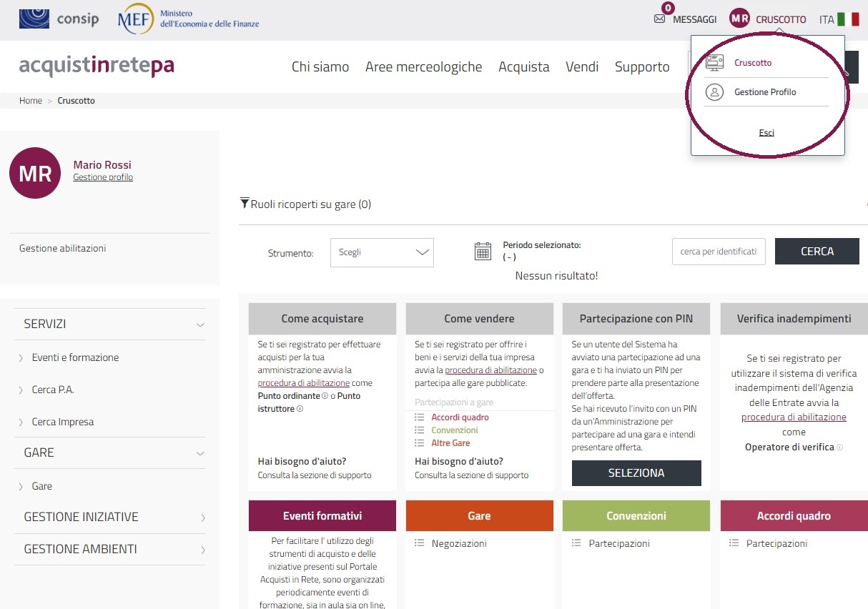Open the Messaggi envelope icon
The height and width of the screenshot is (609, 868).
(659, 19)
